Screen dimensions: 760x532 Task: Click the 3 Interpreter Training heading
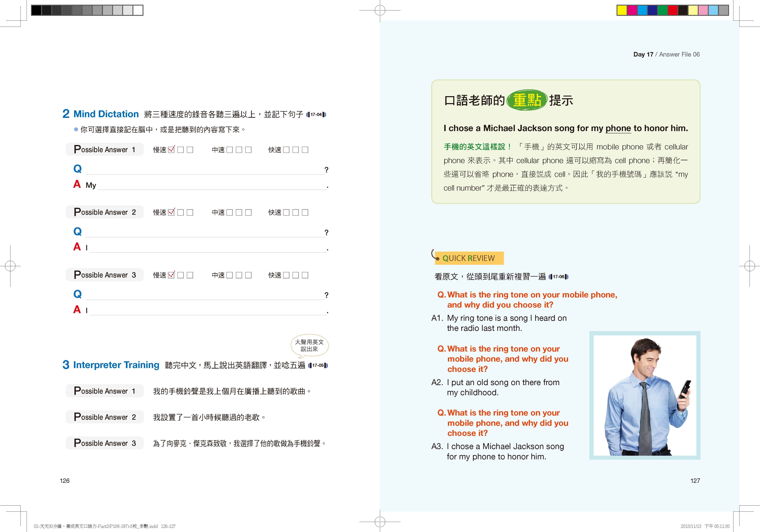pos(111,365)
